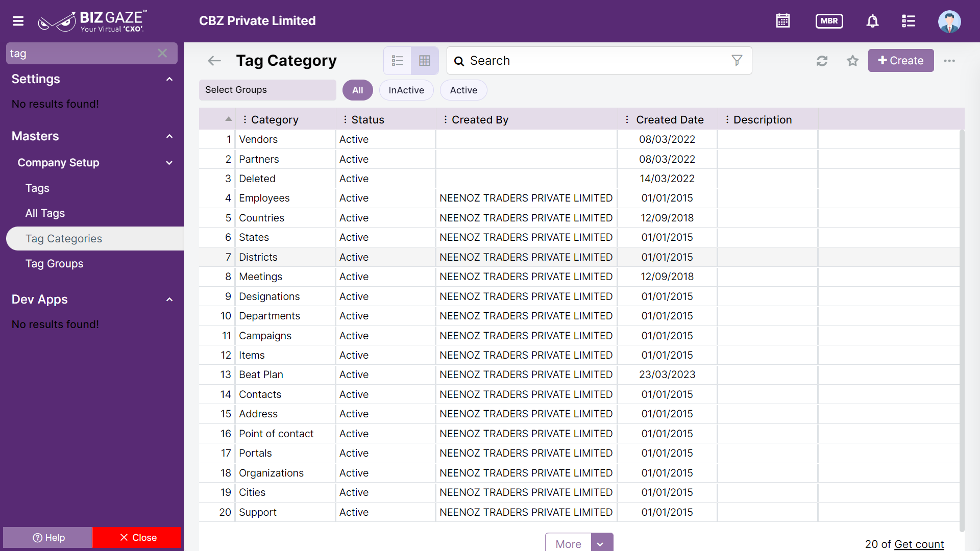This screenshot has width=980, height=551.
Task: Sort by Category column header
Action: point(275,119)
